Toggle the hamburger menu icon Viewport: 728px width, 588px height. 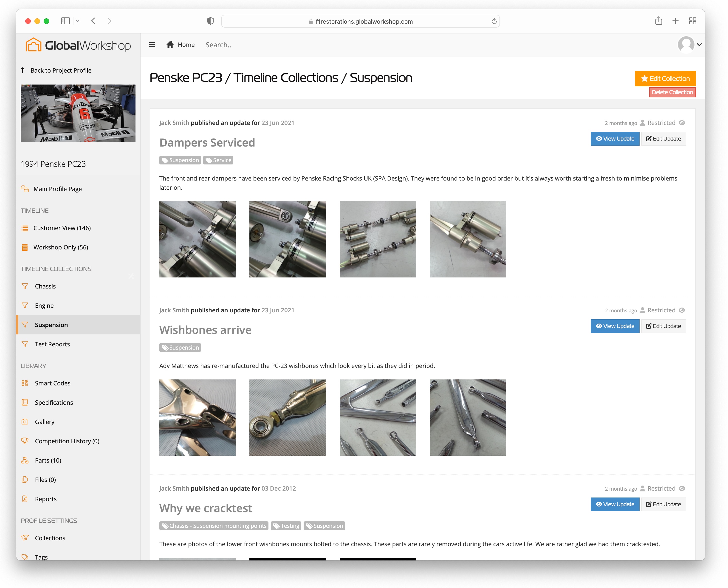tap(152, 45)
